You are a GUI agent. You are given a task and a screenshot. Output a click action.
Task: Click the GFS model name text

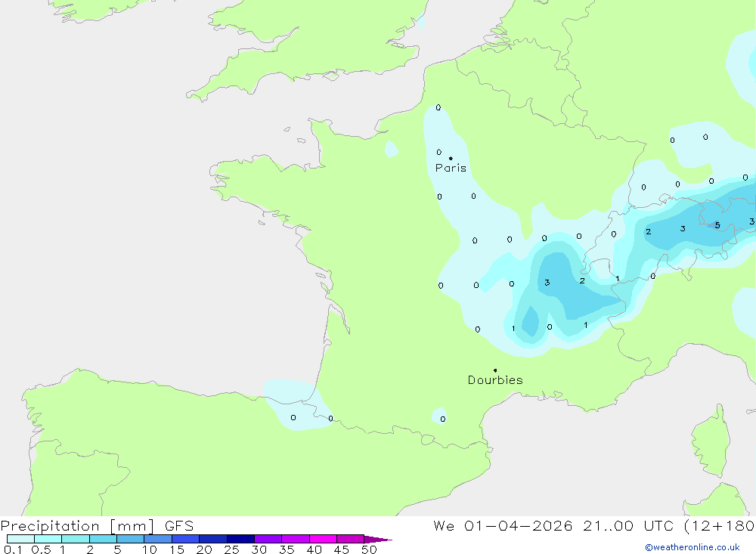click(x=179, y=526)
